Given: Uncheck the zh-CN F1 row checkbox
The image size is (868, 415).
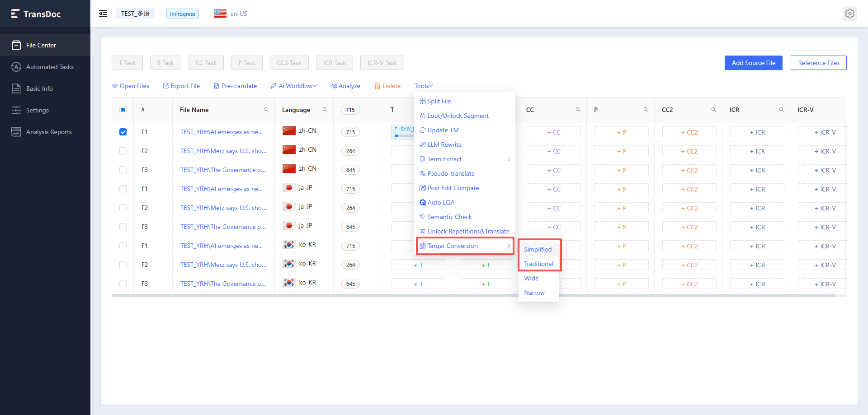Looking at the screenshot, I should point(123,132).
